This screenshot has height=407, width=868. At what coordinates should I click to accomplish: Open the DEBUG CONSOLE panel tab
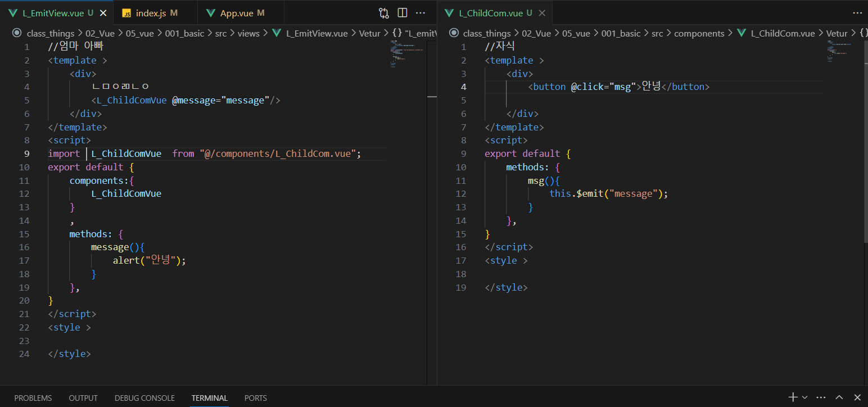click(144, 397)
